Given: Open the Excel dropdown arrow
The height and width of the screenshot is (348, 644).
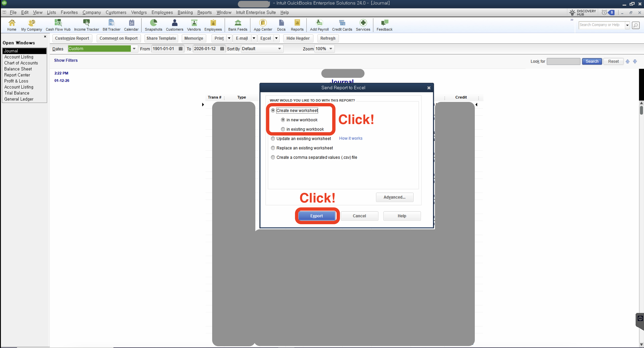Looking at the screenshot, I should tap(276, 38).
